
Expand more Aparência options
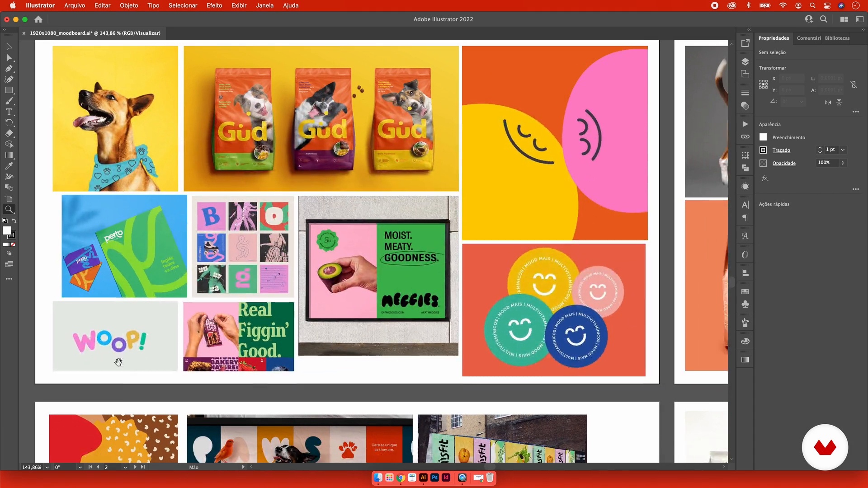pyautogui.click(x=856, y=189)
